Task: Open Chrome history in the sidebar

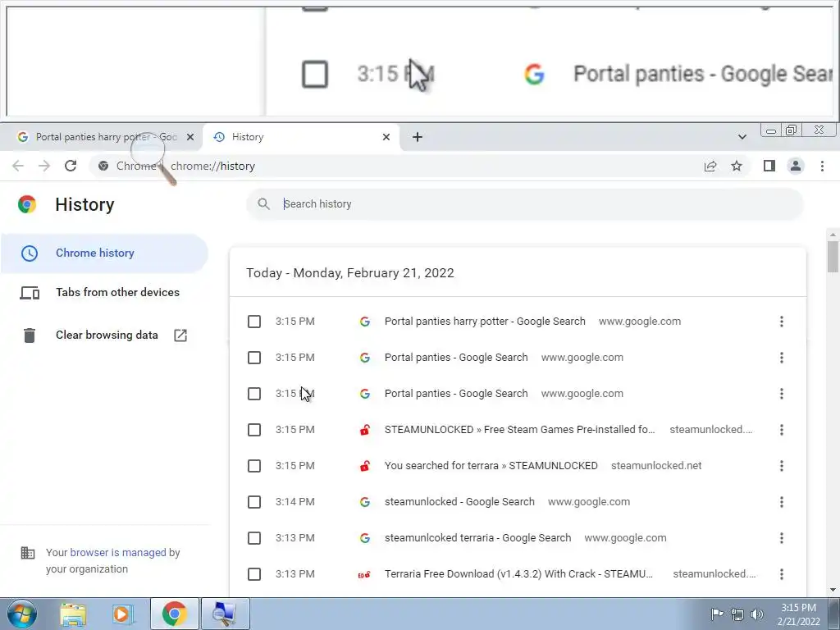Action: 104,253
